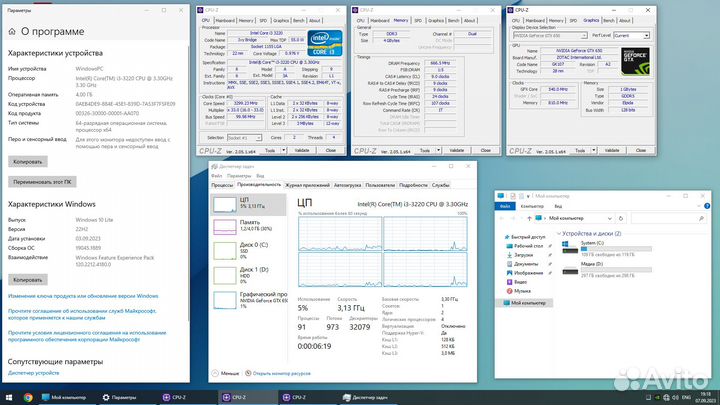Activate Диспетчер задач taskbar item

click(x=366, y=397)
